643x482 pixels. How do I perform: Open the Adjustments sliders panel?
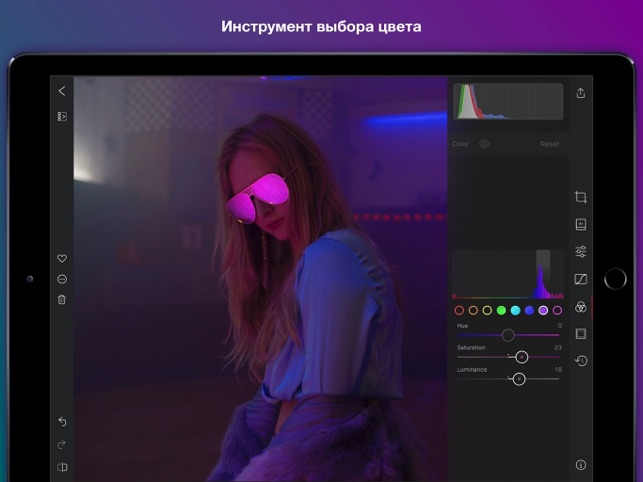[581, 251]
